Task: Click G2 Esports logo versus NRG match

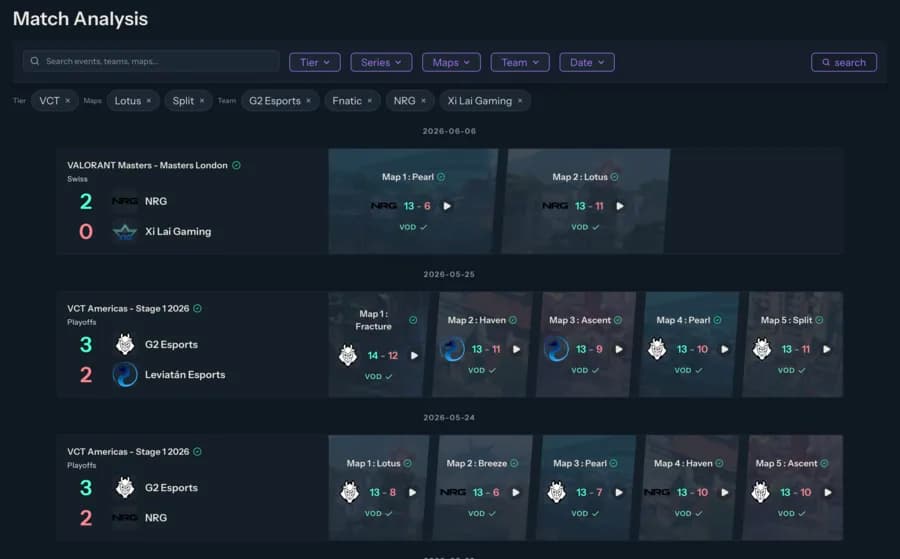Action: click(x=125, y=488)
